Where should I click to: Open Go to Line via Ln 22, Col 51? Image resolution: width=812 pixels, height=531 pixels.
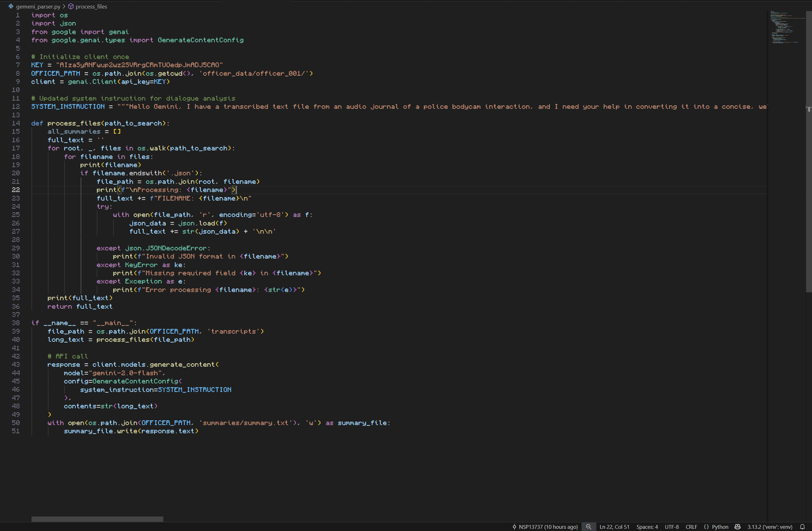[x=614, y=527]
